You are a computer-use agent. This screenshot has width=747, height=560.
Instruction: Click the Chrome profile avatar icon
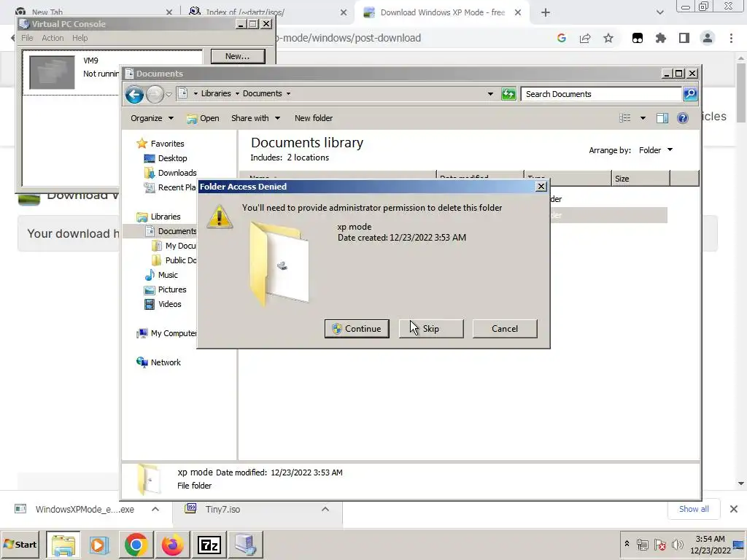[708, 39]
